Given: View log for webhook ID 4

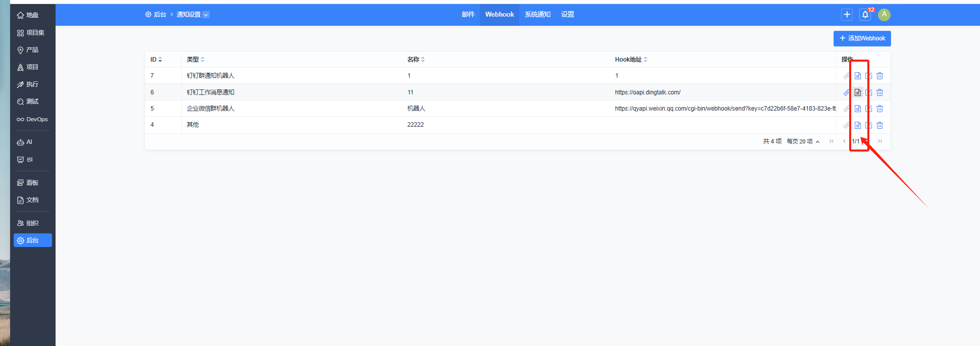Looking at the screenshot, I should (858, 125).
